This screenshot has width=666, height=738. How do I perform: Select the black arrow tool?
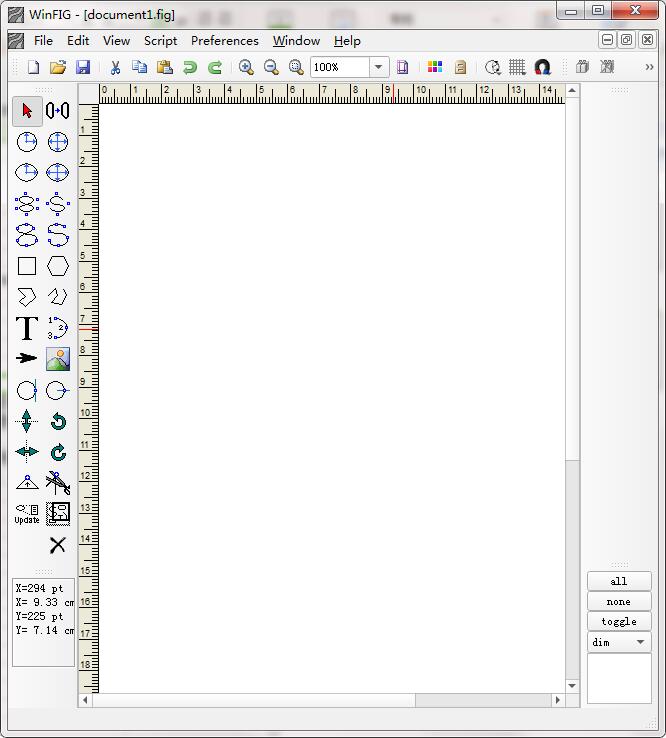click(27, 359)
